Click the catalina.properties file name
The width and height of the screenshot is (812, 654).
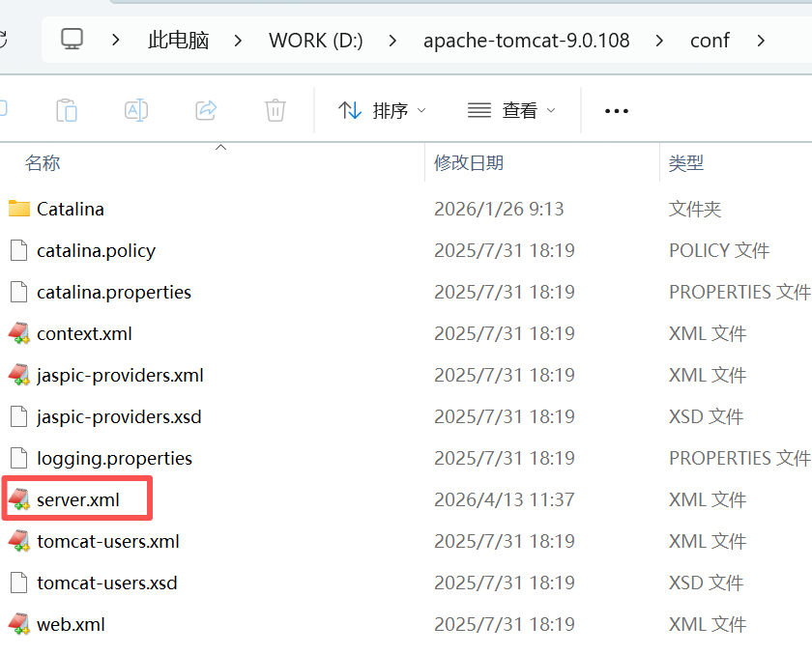pos(114,293)
